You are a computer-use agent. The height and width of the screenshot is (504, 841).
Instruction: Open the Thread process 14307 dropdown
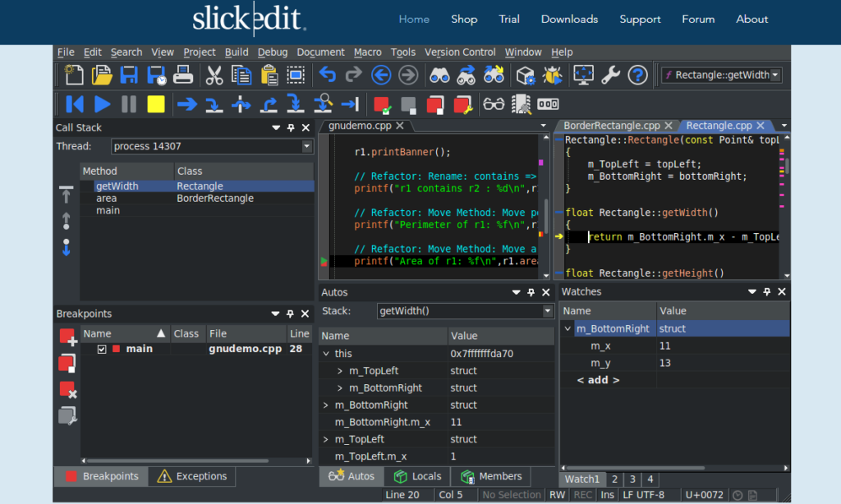[307, 146]
